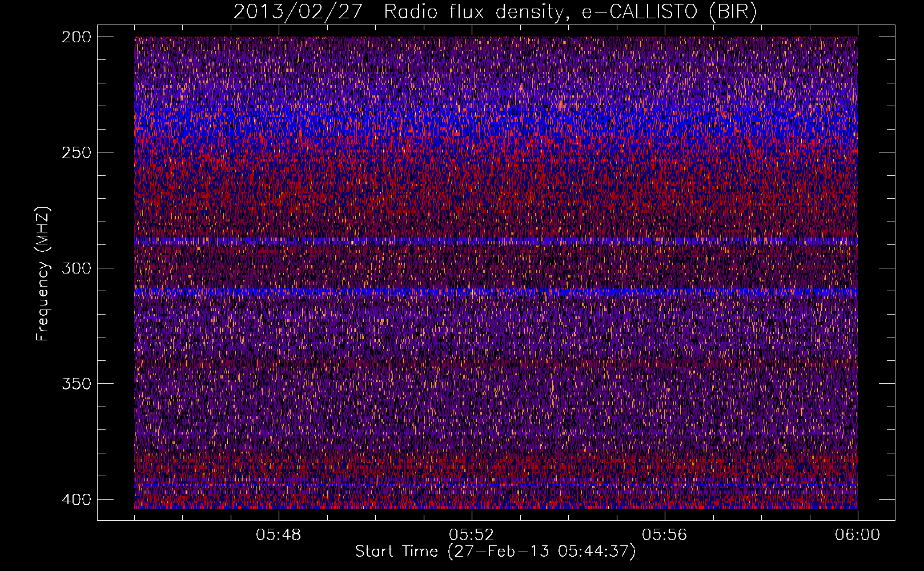Click the "05:56" time tick label
This screenshot has height=571, width=924.
pyautogui.click(x=665, y=535)
